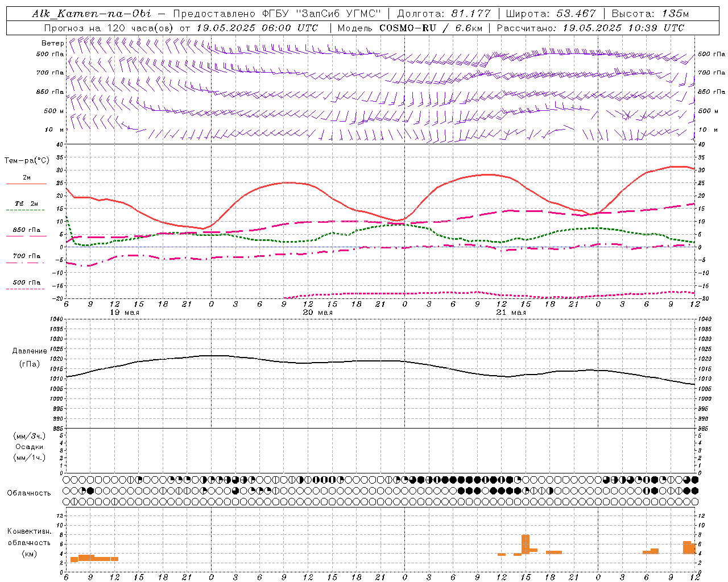The width and height of the screenshot is (728, 582).
Task: Click the 1040 value on the left pressure axis
Action: [x=56, y=319]
